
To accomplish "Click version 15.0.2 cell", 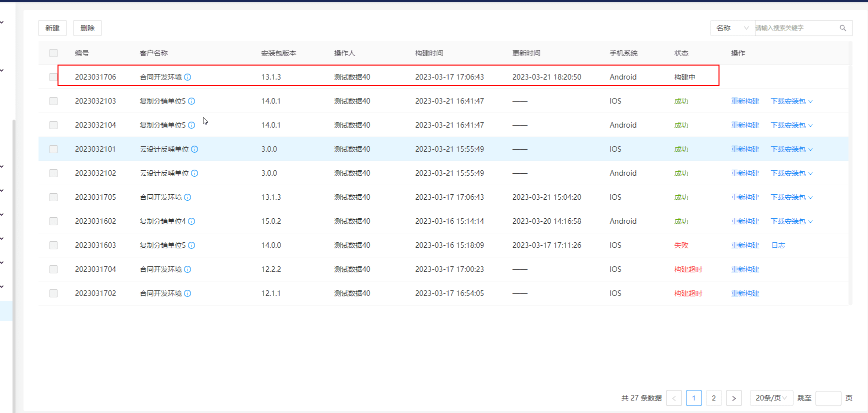I will tap(271, 221).
